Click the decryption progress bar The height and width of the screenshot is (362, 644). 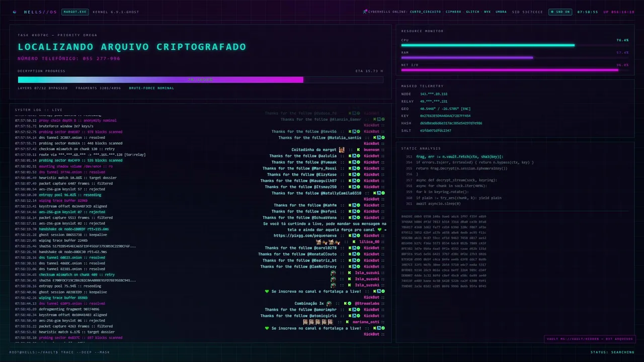(x=200, y=79)
